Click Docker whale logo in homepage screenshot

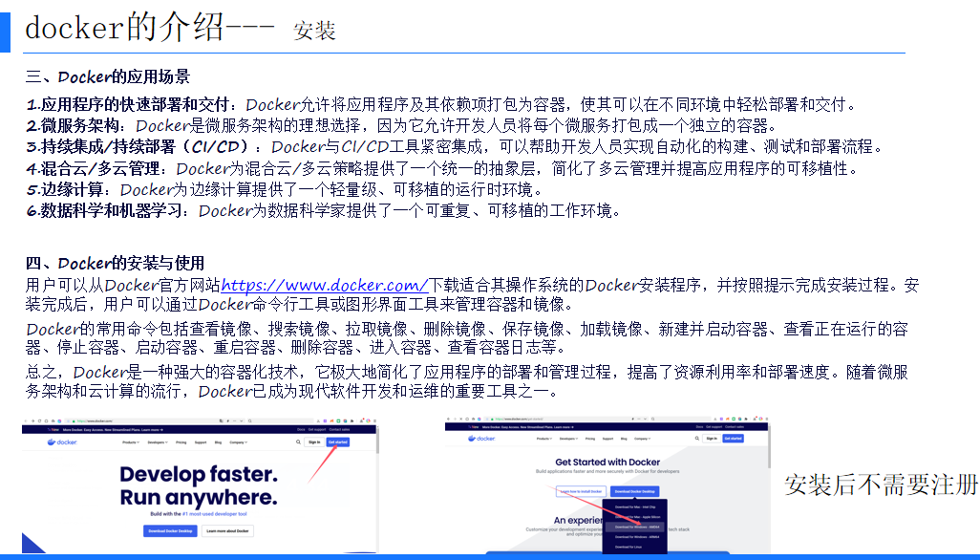[62, 442]
